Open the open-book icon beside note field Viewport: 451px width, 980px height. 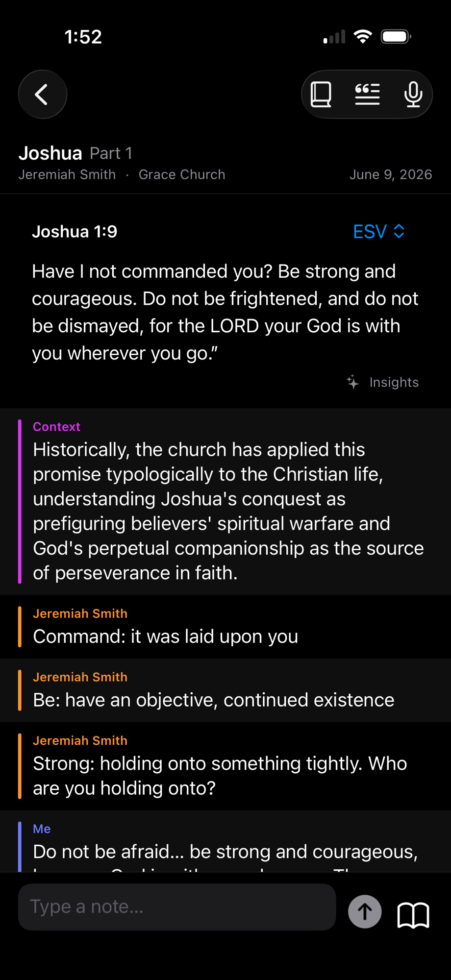pyautogui.click(x=413, y=915)
